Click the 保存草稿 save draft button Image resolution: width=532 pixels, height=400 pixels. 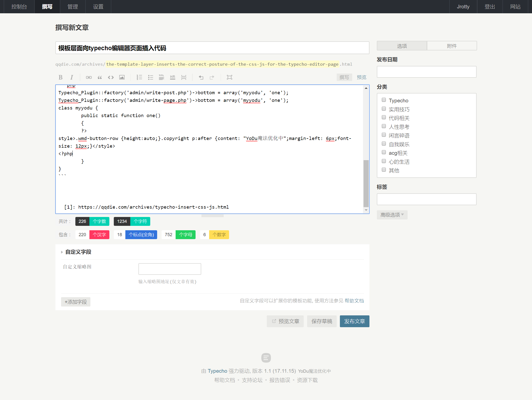tap(322, 321)
